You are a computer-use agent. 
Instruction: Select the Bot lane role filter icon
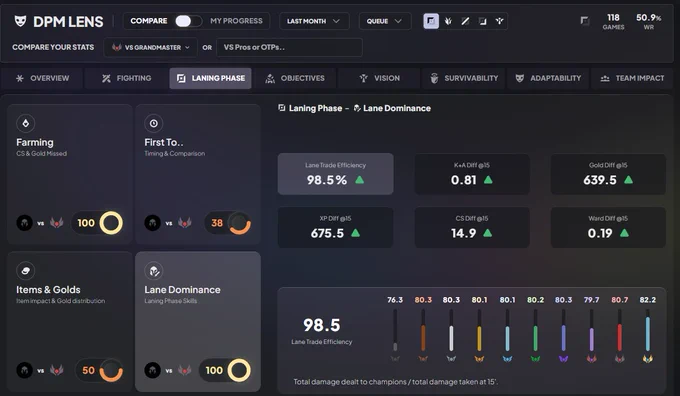coord(482,21)
